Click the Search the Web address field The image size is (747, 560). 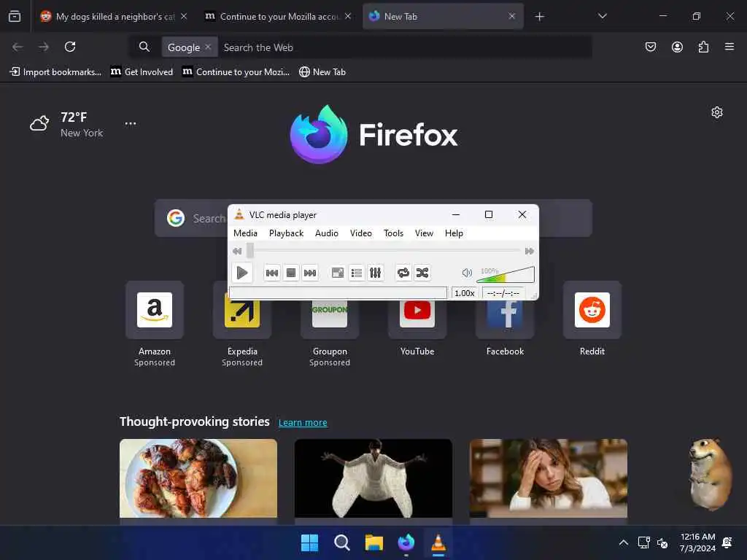pyautogui.click(x=405, y=47)
